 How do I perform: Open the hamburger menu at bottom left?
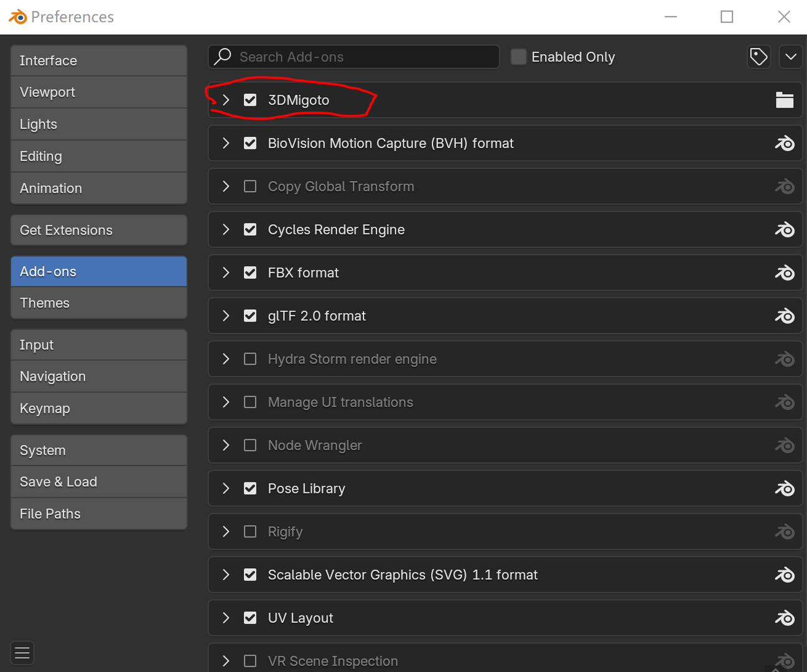[x=22, y=653]
